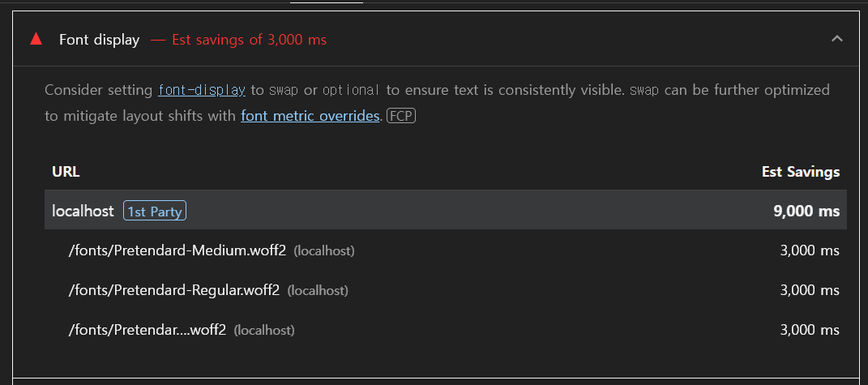Open the truncated Pretendar….woff2 font URL
The height and width of the screenshot is (385, 868).
148,330
